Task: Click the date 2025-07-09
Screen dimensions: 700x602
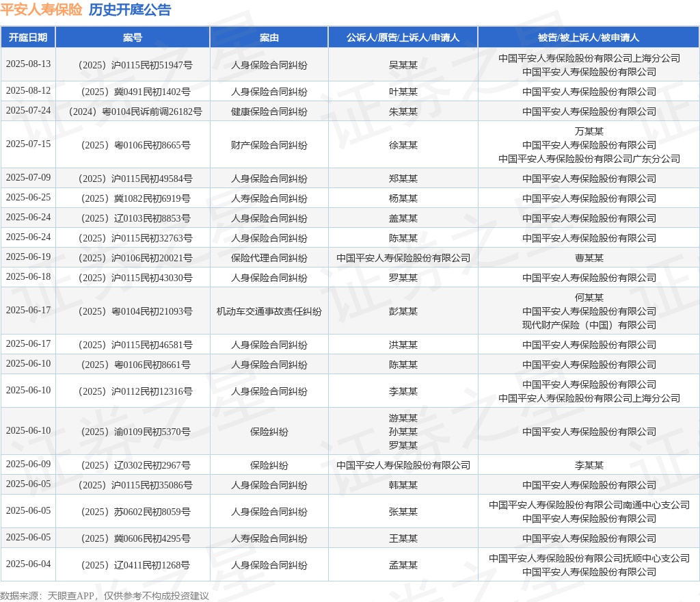Action: click(28, 177)
